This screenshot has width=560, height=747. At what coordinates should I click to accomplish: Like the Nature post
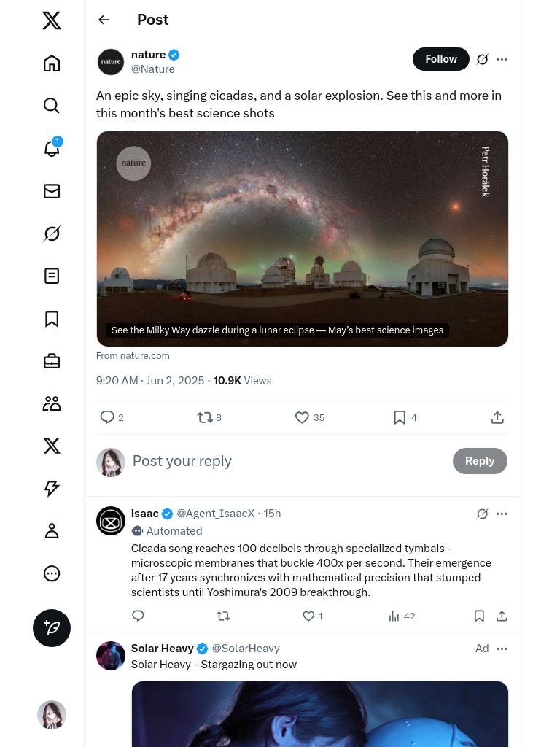(x=302, y=417)
